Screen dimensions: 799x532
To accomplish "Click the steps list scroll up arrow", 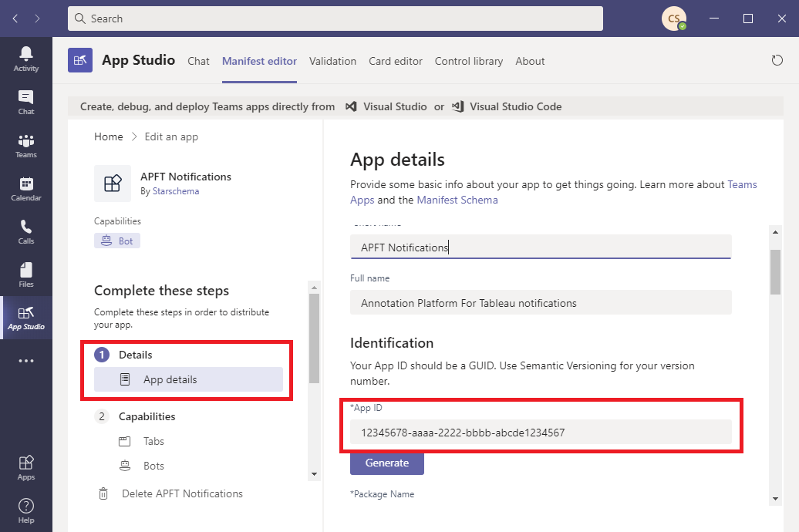I will (x=314, y=288).
